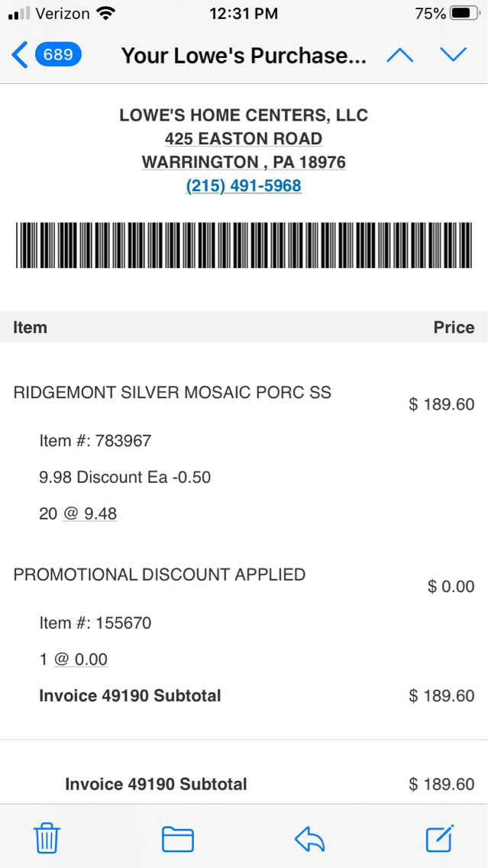Tap the trash icon to delete email

tap(47, 839)
